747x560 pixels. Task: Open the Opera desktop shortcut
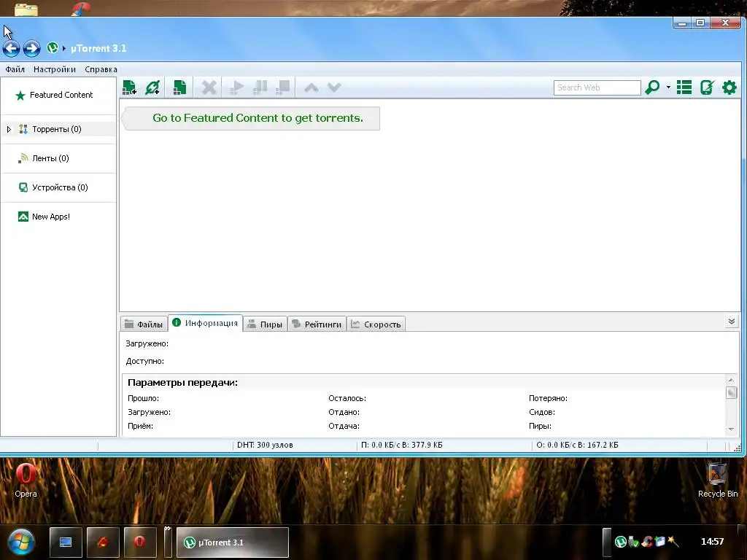coord(26,480)
